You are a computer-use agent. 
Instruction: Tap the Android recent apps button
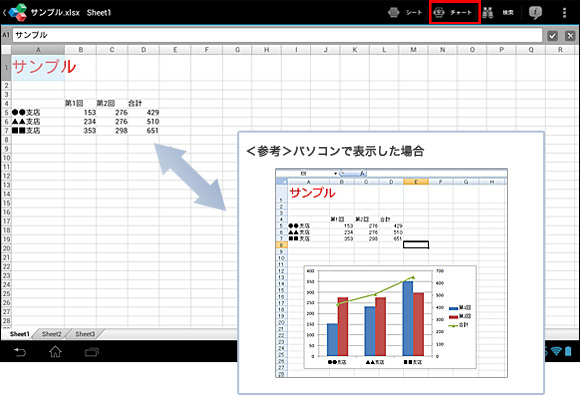click(x=92, y=352)
